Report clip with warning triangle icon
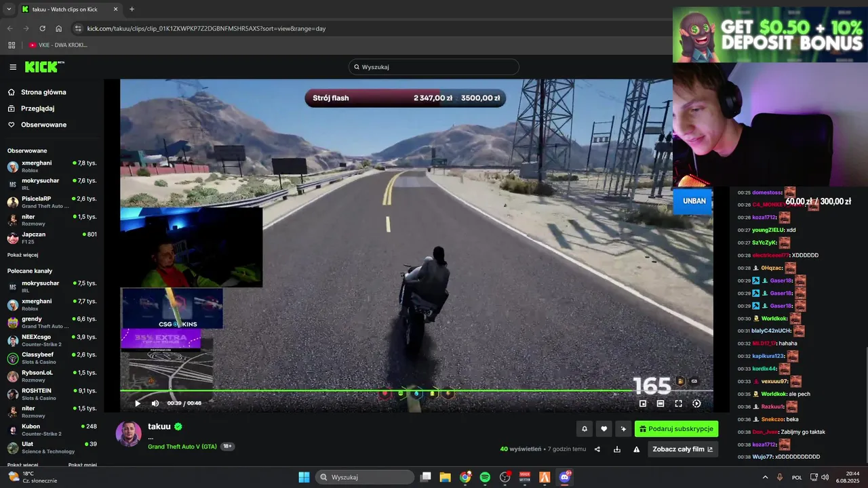This screenshot has height=488, width=868. click(637, 449)
